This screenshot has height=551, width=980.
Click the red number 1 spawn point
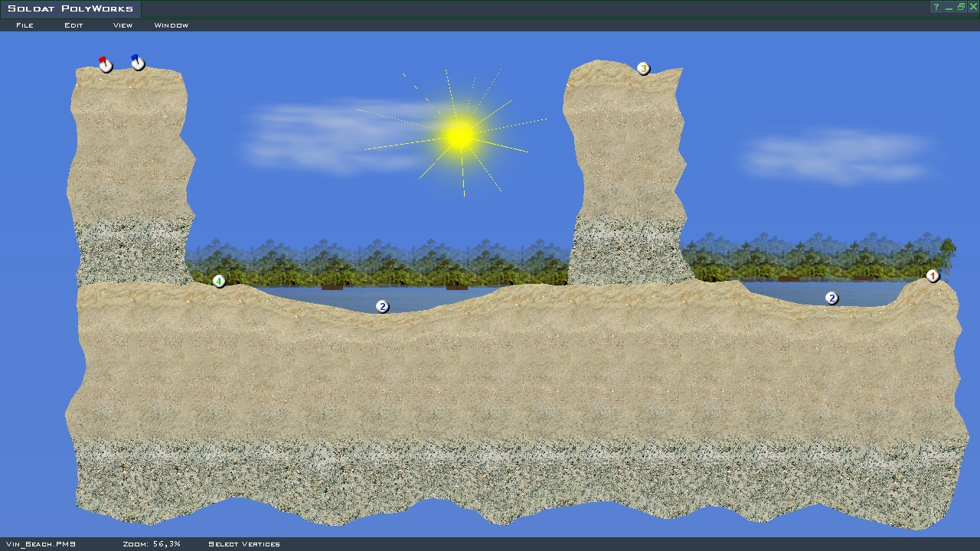click(933, 275)
